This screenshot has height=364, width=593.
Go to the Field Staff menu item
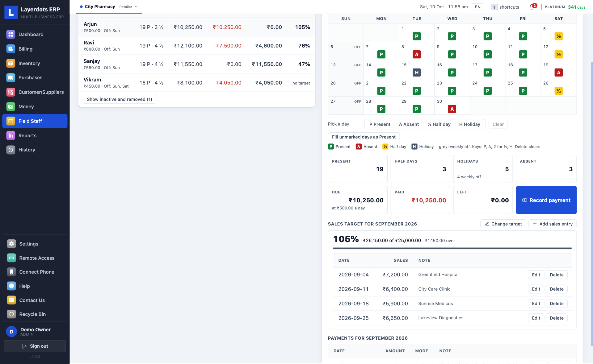click(35, 121)
